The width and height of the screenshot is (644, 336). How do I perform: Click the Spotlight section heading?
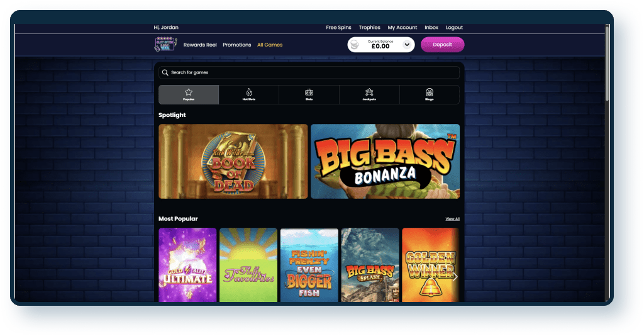[172, 115]
